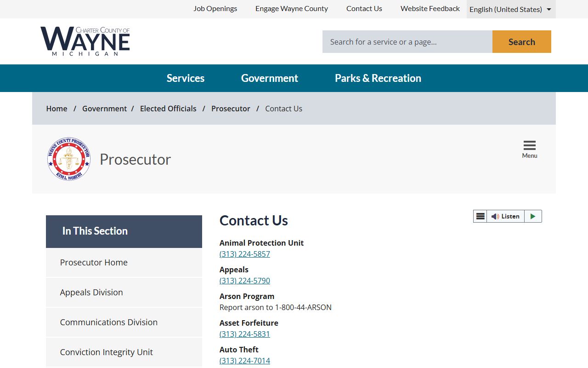588x368 pixels.
Task: Select Appeals Division in sidebar
Action: click(x=124, y=293)
